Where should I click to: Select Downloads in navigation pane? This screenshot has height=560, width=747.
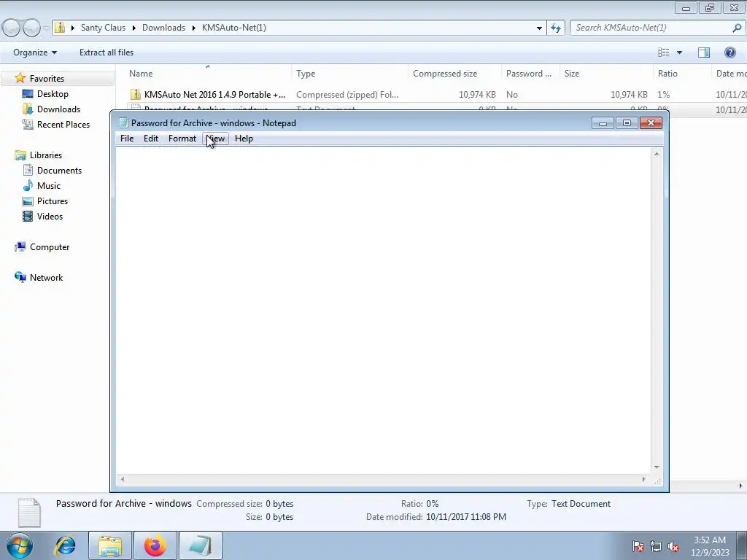point(58,109)
